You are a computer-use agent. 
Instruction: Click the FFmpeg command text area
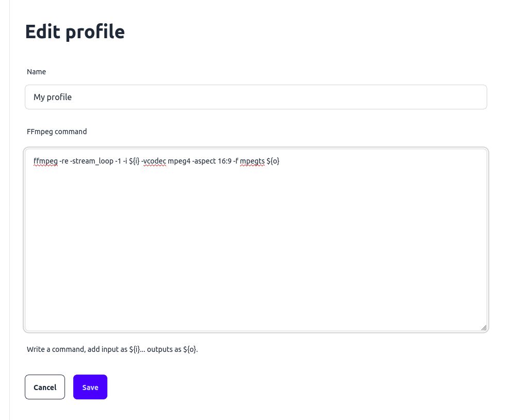click(255, 232)
